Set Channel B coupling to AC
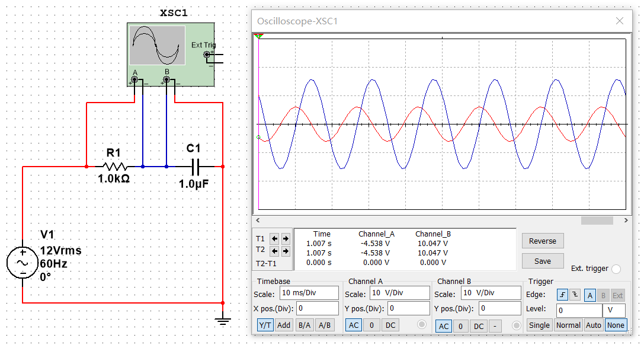Screen dimensions: 644x348 444,326
